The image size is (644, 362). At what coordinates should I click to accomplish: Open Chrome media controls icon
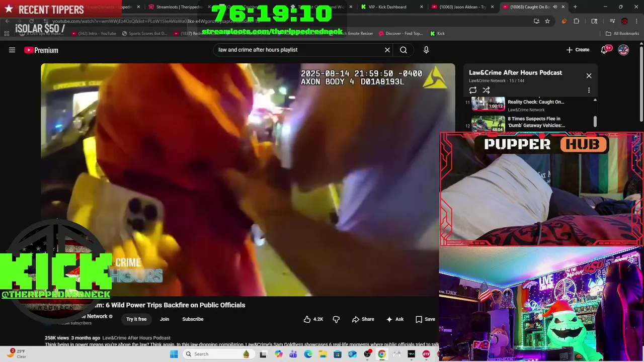(612, 21)
